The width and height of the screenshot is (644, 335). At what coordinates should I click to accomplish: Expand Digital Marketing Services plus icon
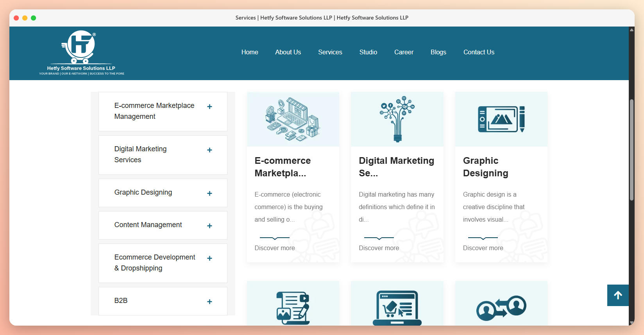(209, 150)
